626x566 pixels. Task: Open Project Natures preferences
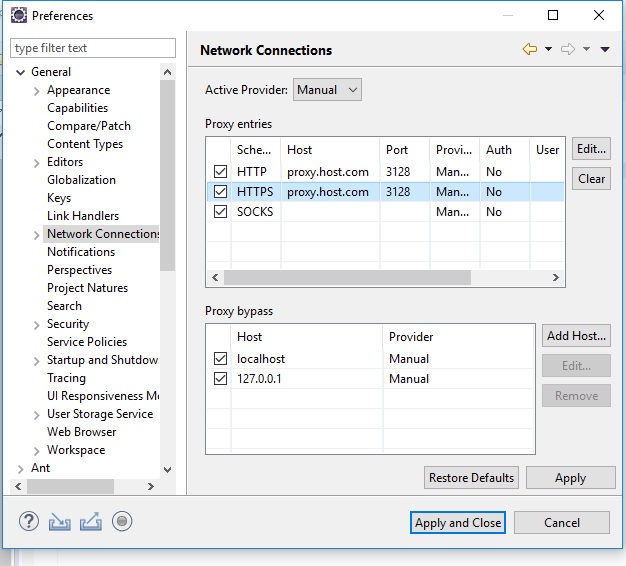coord(87,288)
